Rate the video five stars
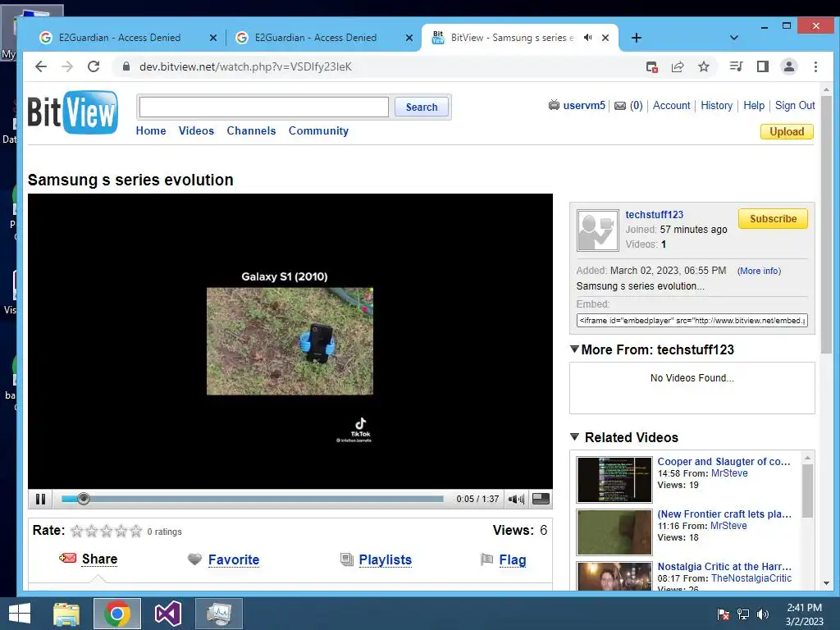The height and width of the screenshot is (630, 840). tap(136, 531)
